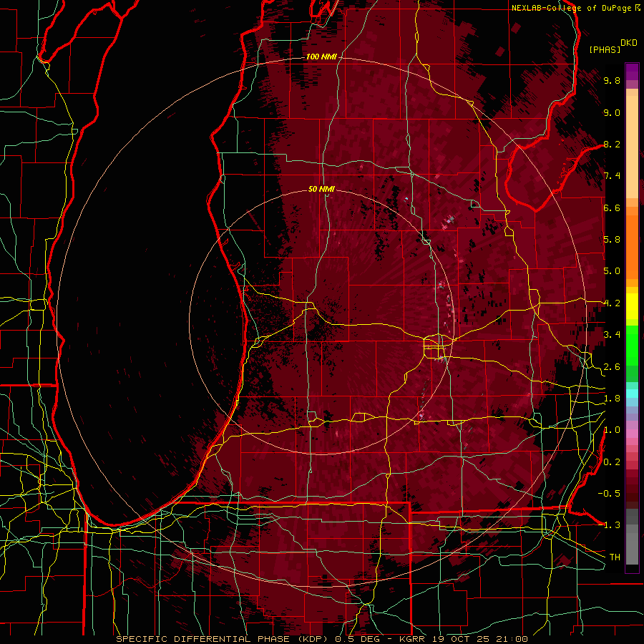The height and width of the screenshot is (644, 644).
Task: Click the 9.0 value on the color scale
Action: pos(612,112)
